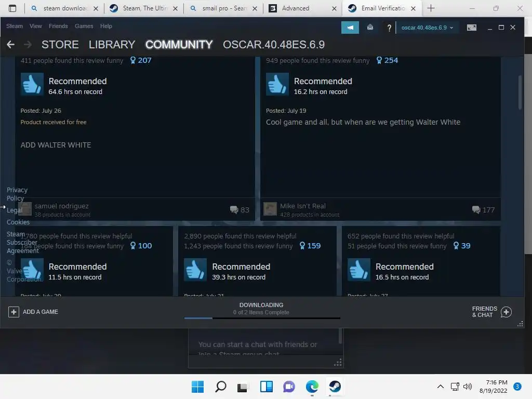Click the Add a Game plus icon
Screen dimensions: 532x399
click(14, 312)
